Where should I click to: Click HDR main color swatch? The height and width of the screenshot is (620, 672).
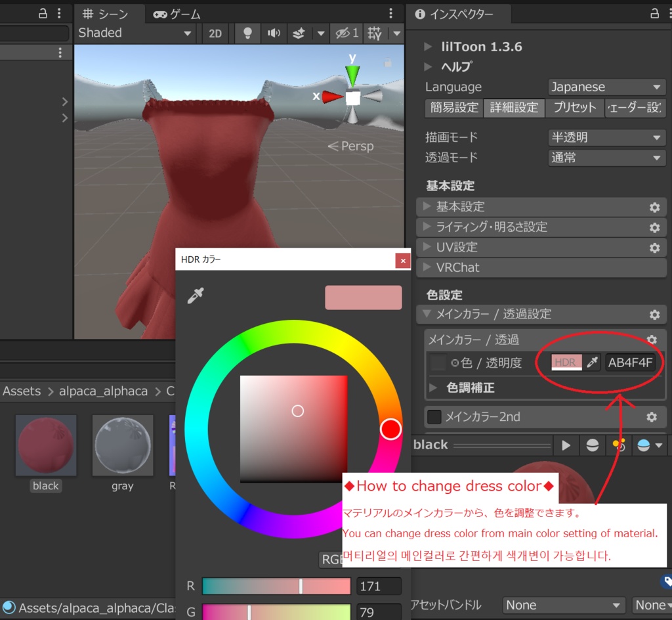pyautogui.click(x=566, y=363)
